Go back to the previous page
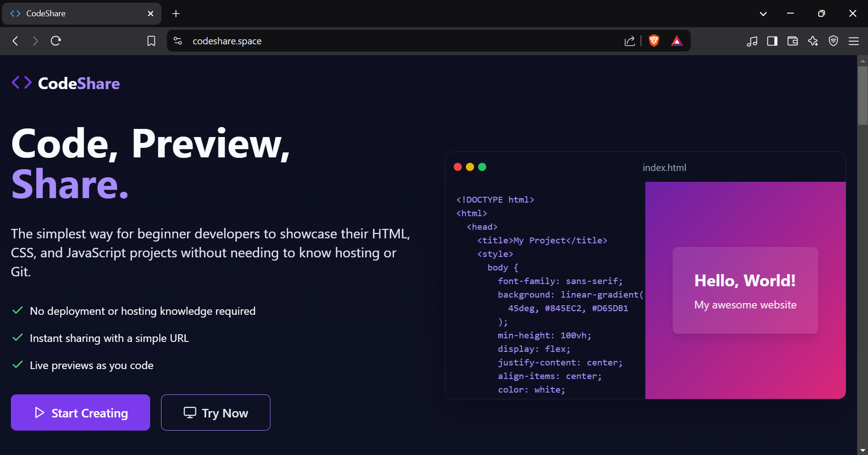The height and width of the screenshot is (455, 868). click(x=15, y=41)
